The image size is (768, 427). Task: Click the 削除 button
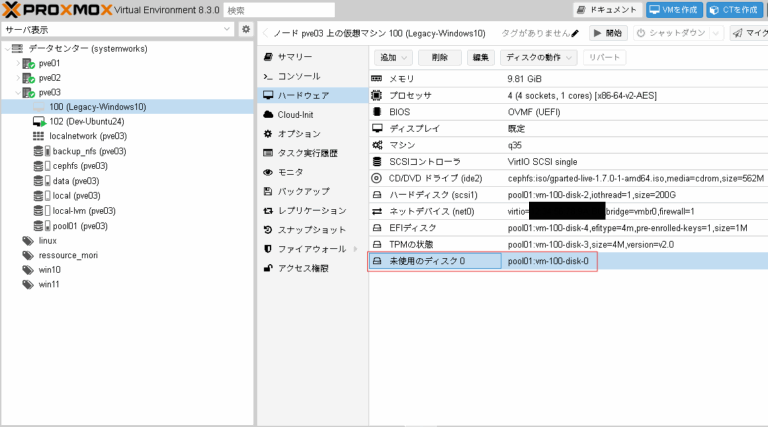440,58
